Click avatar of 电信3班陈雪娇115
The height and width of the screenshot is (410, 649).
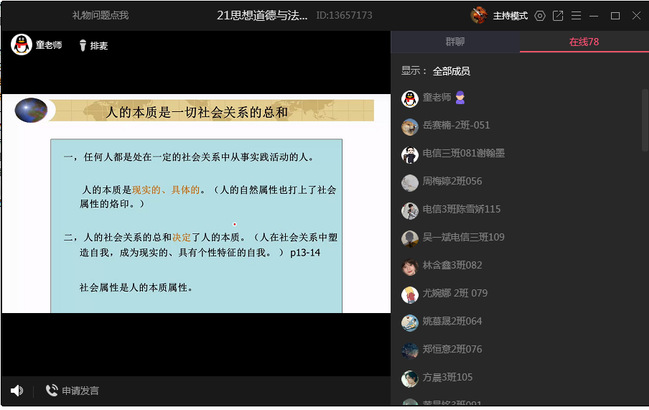(410, 210)
